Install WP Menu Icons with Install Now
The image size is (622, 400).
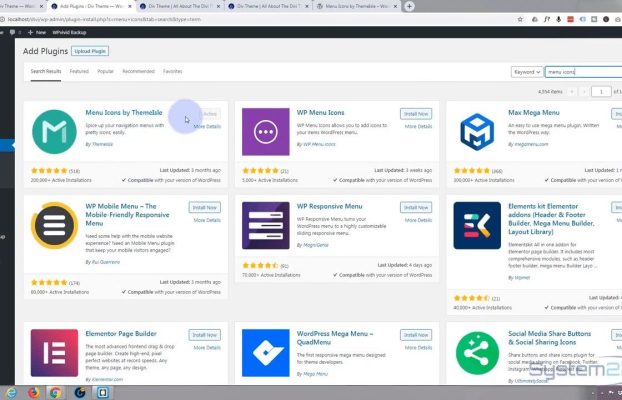point(416,114)
